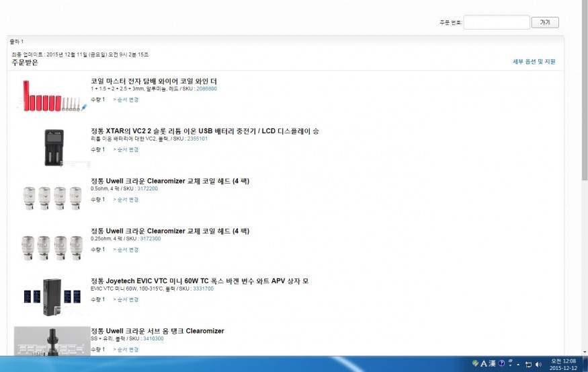Open SKU 3172300 link
588x372 pixels.
[150, 239]
